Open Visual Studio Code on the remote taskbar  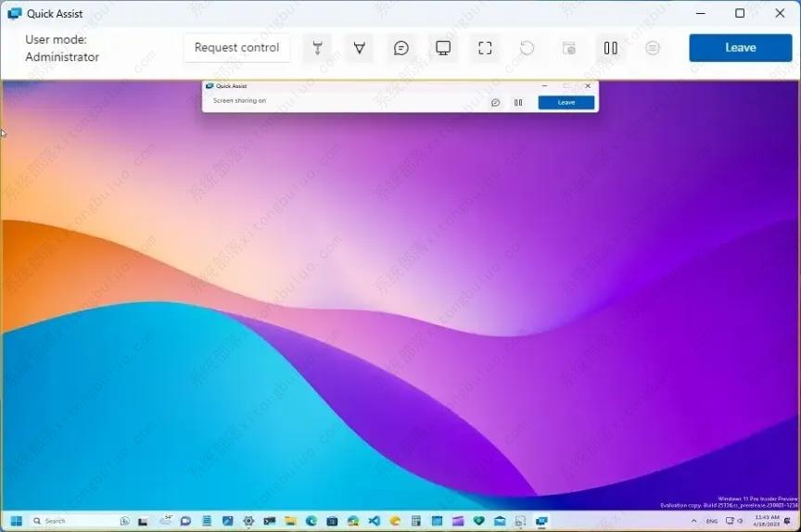375,521
